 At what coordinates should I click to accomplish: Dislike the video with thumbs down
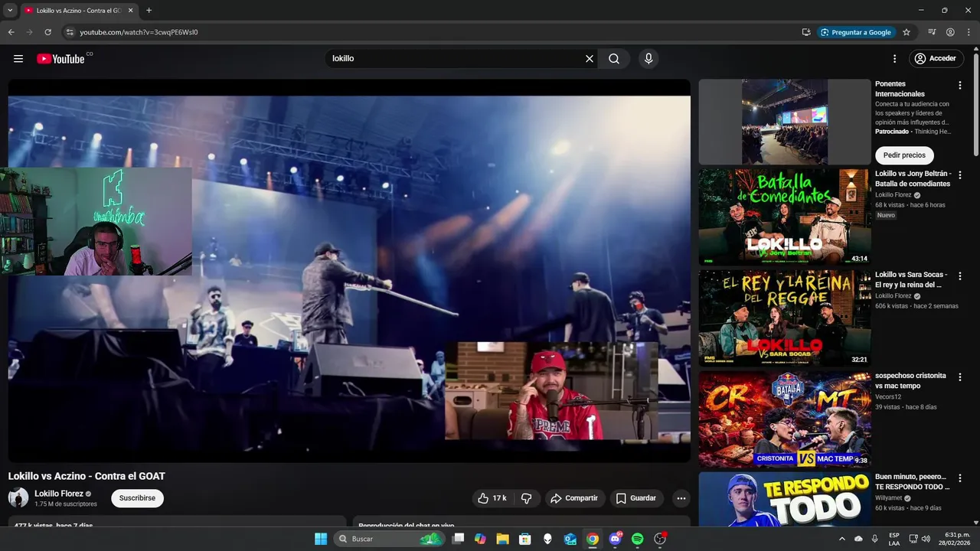click(527, 498)
